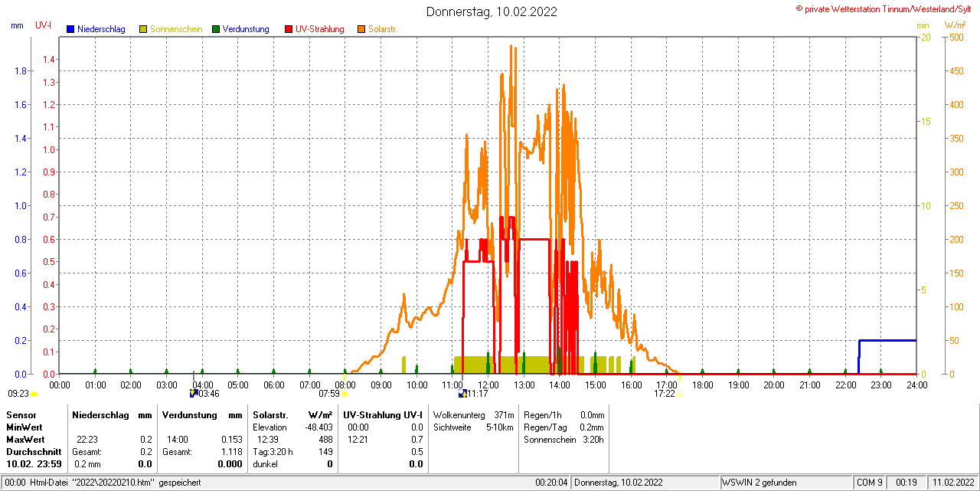This screenshot has height=491, width=980.
Task: Click the MaxWert row header
Action: click(x=25, y=440)
